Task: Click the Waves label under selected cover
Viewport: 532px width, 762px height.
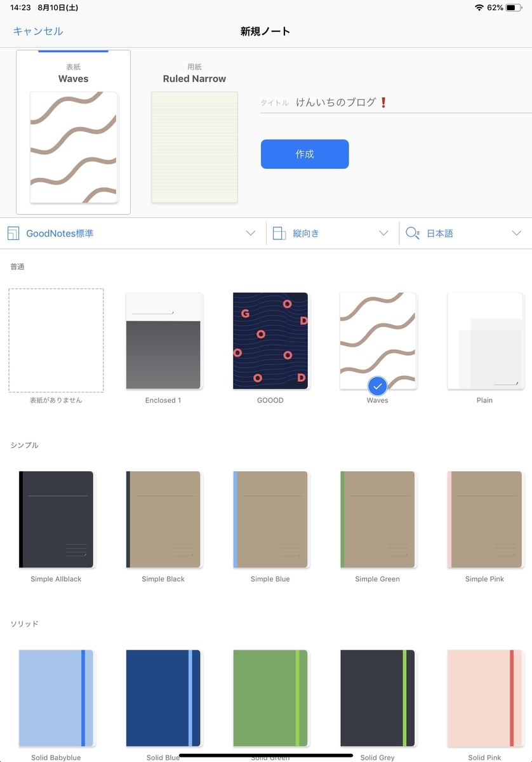Action: pyautogui.click(x=377, y=401)
